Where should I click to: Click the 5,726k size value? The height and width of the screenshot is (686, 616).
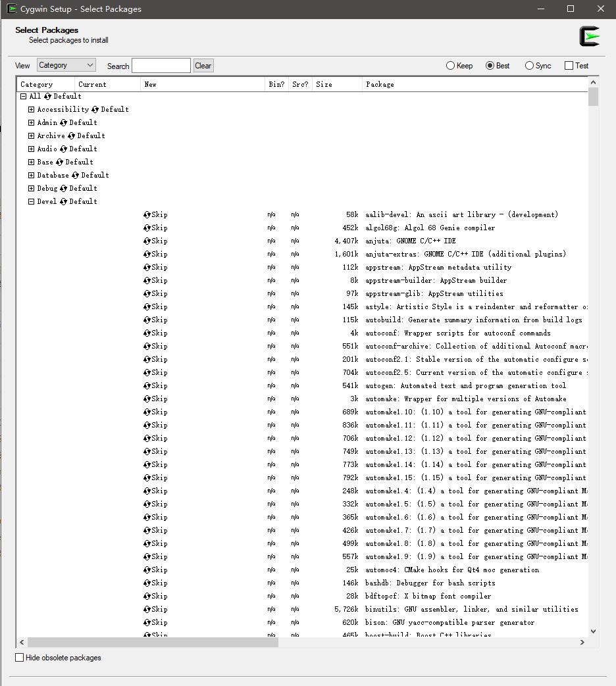tap(346, 609)
